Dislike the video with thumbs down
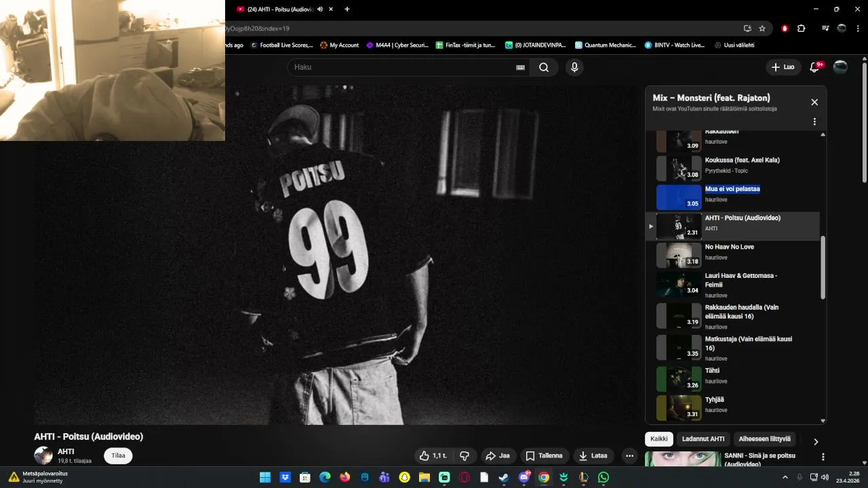 465,455
